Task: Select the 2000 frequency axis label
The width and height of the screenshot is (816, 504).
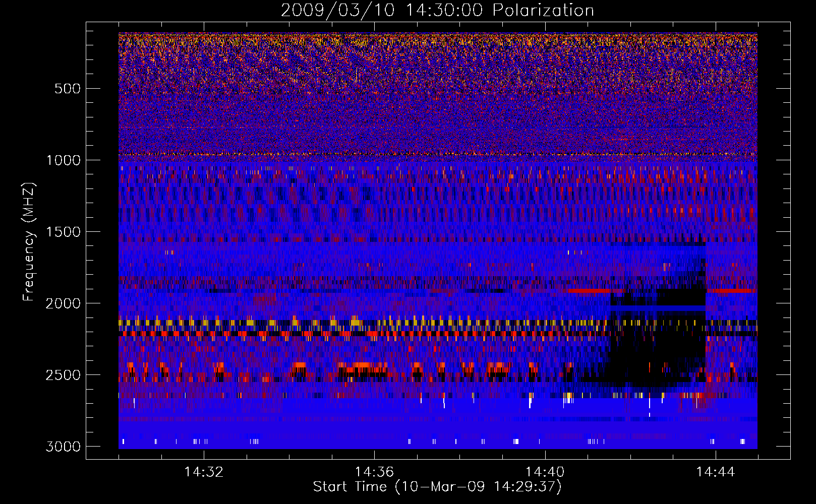Action: tap(63, 303)
